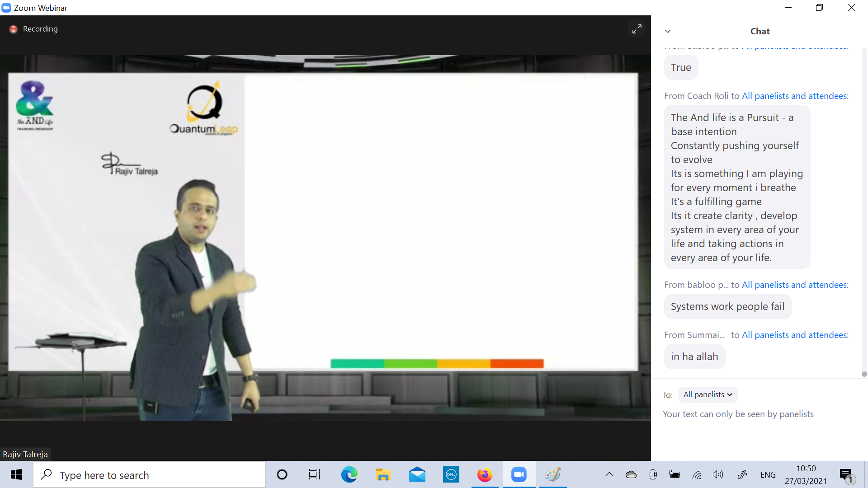Open Firefox from the taskbar

tap(485, 474)
